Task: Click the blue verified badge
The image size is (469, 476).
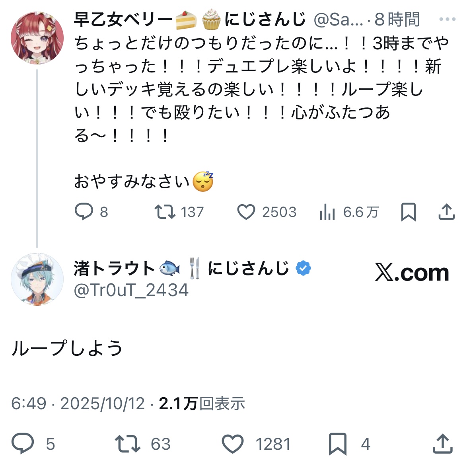Action: coord(303,269)
